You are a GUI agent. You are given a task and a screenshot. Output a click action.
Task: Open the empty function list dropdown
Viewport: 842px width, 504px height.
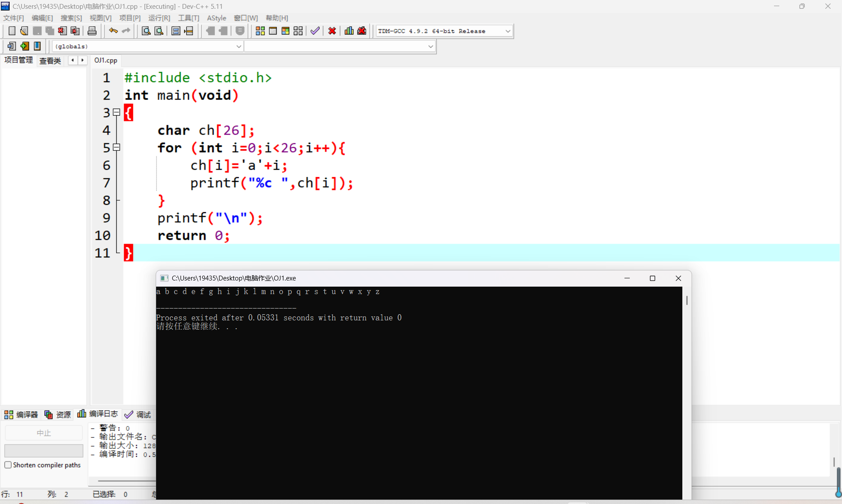[431, 46]
